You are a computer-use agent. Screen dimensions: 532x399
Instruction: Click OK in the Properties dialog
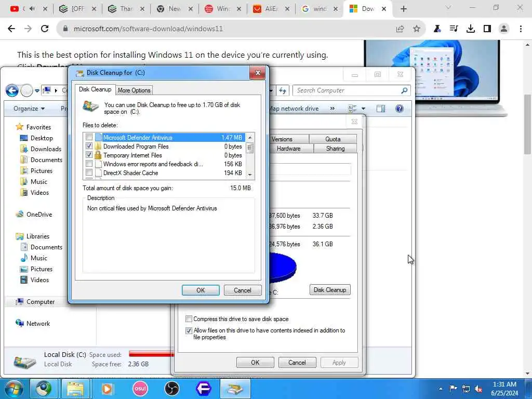pyautogui.click(x=255, y=362)
